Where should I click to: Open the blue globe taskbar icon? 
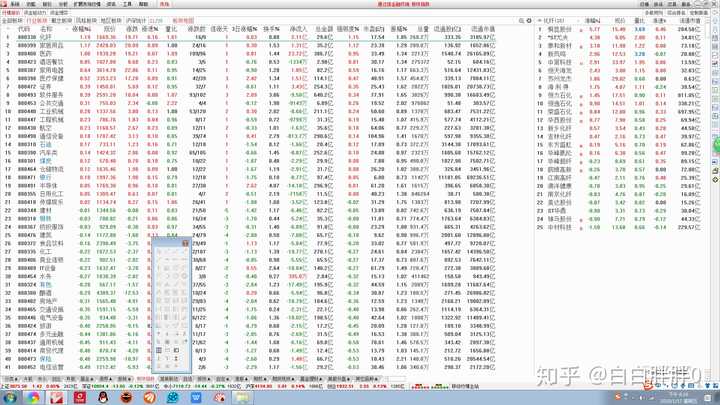click(x=173, y=397)
